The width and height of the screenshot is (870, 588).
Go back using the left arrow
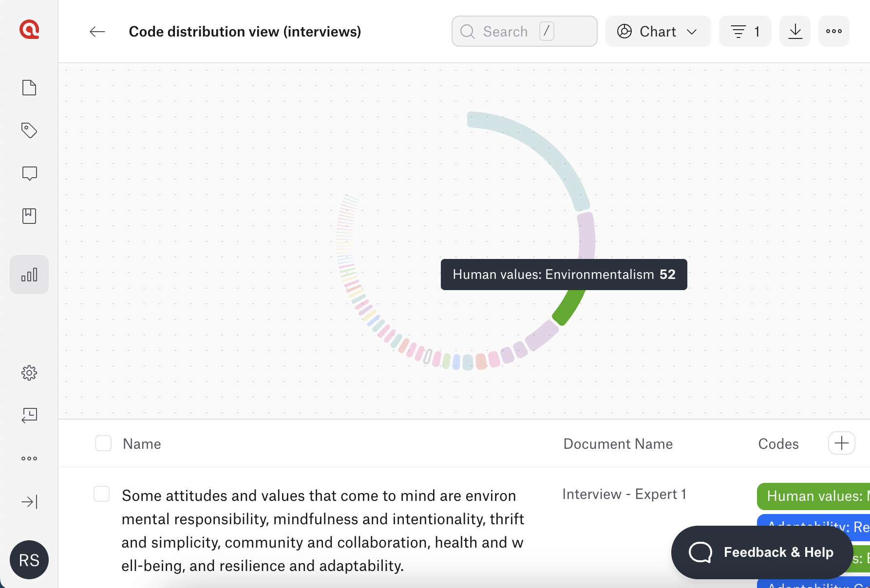(x=97, y=32)
